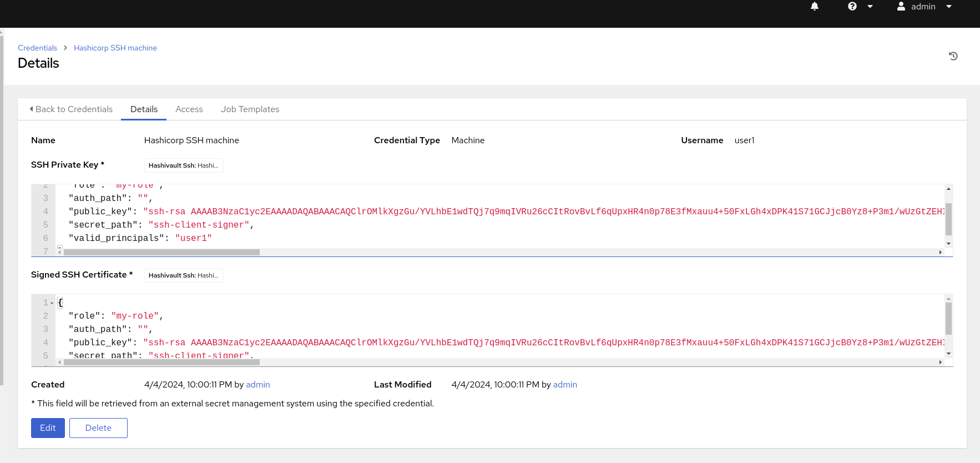
Task: Collapse JSON at line 1 fold arrow
Action: click(52, 303)
